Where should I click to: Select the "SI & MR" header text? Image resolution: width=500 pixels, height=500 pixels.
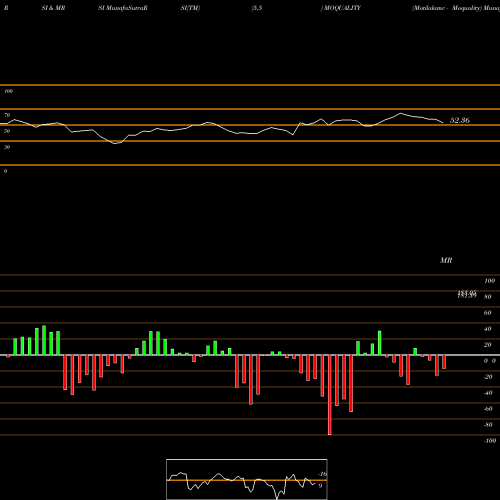point(53,8)
